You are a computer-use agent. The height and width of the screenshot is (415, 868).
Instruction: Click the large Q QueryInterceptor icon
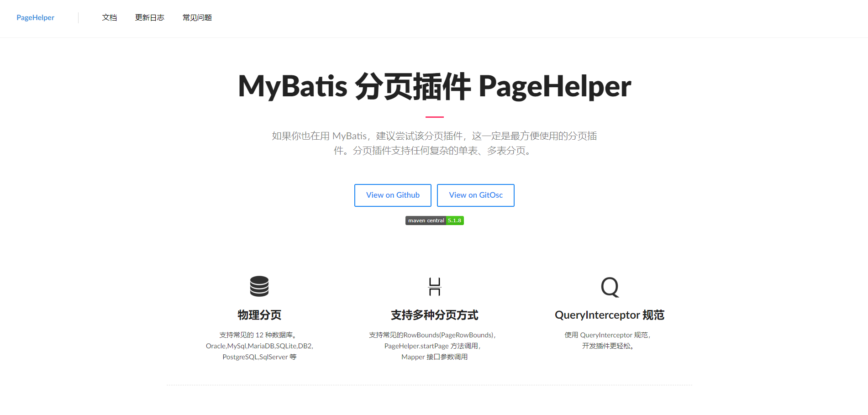coord(609,287)
